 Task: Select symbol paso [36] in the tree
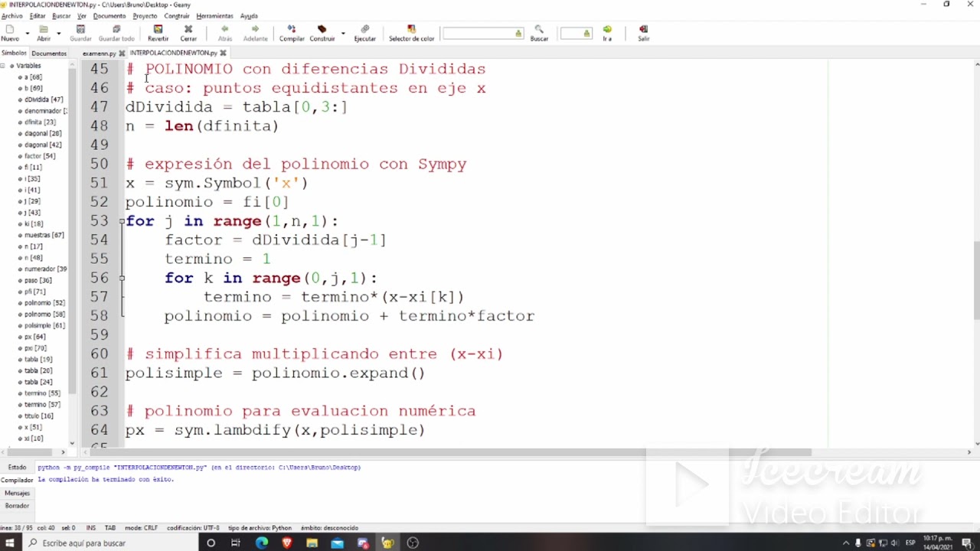38,280
